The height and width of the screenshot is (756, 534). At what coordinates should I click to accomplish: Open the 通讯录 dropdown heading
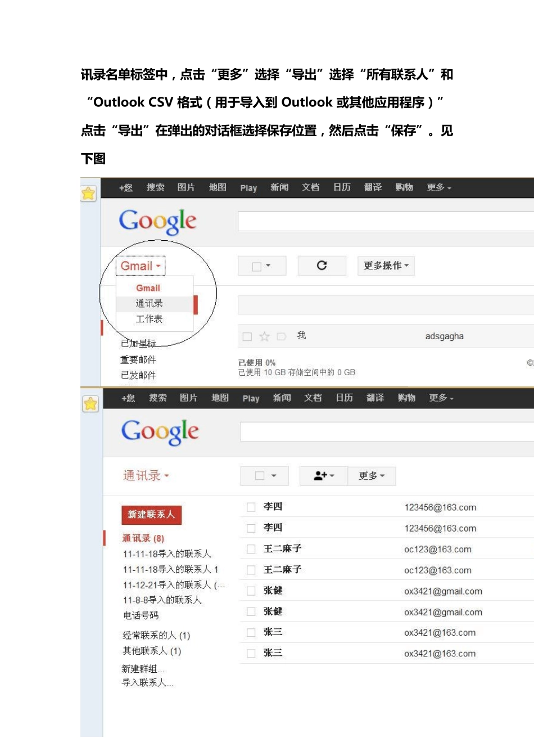tap(146, 476)
